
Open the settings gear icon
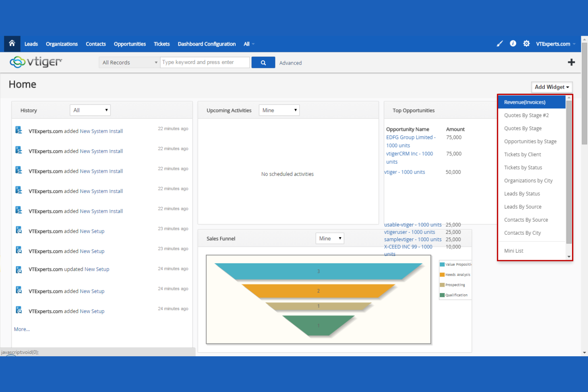[x=526, y=44]
